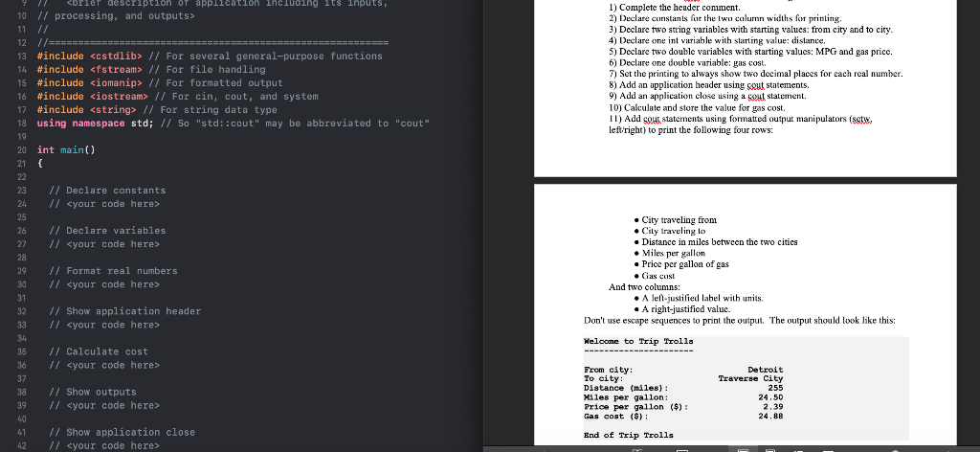Click '// processing, and outputs>' comment on line 10
The image size is (980, 452).
pos(116,15)
